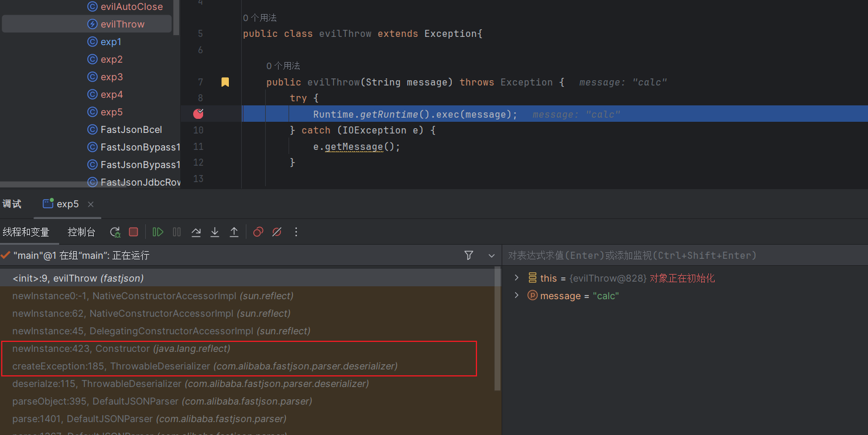Click the FastJsonBcel class icon
868x435 pixels.
[x=92, y=129]
